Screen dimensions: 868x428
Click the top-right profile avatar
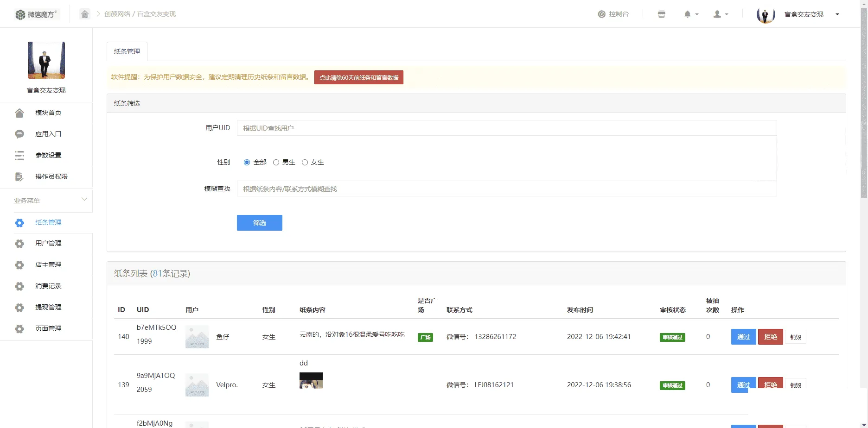(x=766, y=14)
